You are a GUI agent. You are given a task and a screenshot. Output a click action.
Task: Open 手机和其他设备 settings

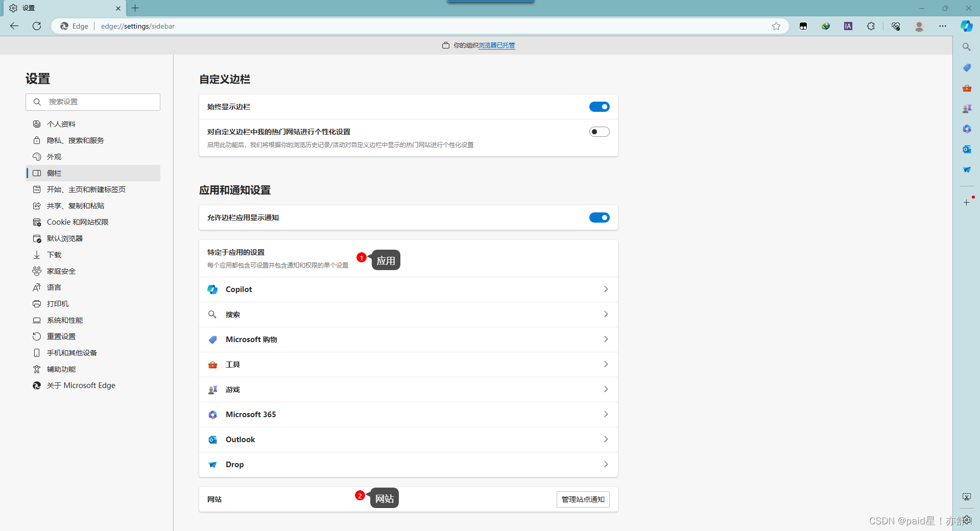pyautogui.click(x=93, y=353)
